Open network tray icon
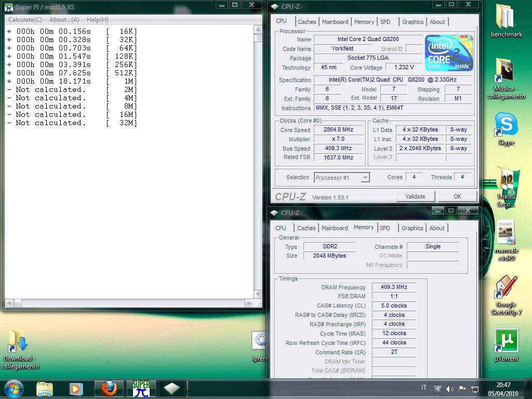The height and width of the screenshot is (399, 532). click(x=475, y=389)
